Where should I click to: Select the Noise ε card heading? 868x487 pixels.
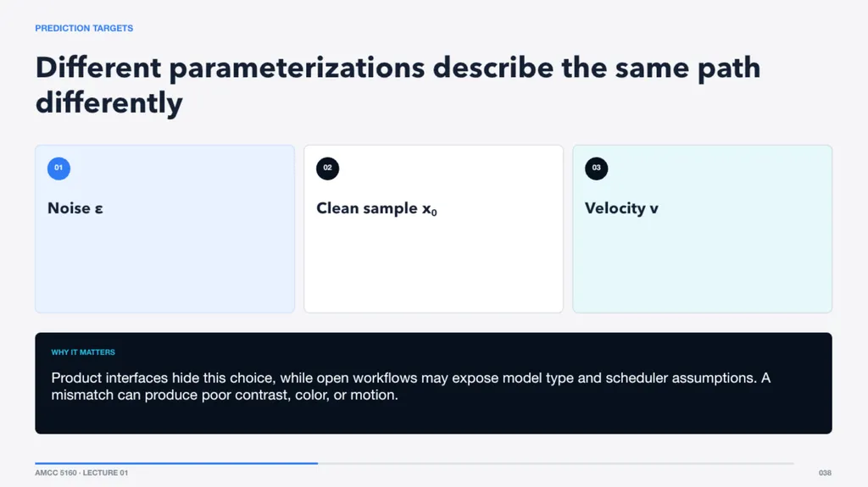pyautogui.click(x=75, y=208)
